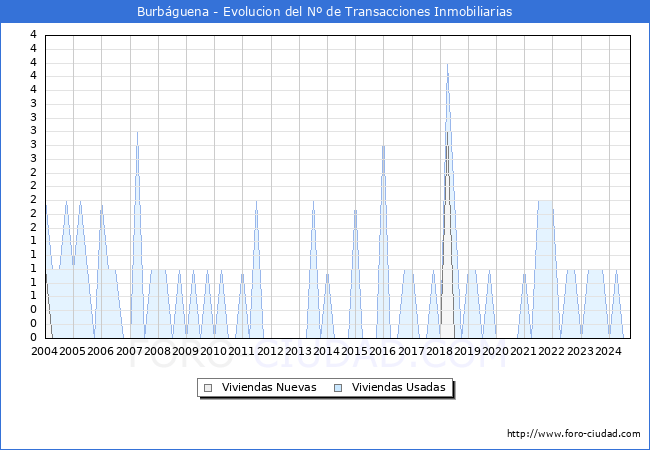Click the Viviendas Nuevas legend swatch
Image resolution: width=650 pixels, height=450 pixels.
[x=208, y=388]
